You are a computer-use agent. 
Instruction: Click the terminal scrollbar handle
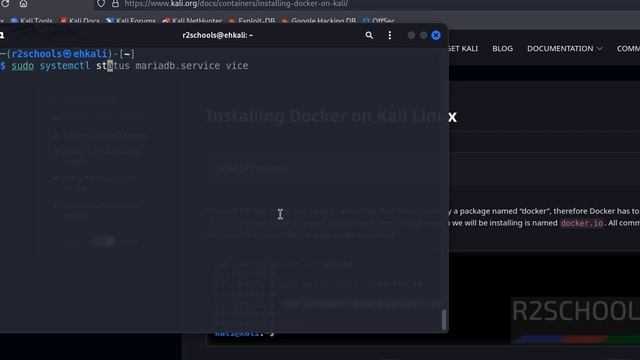click(444, 319)
